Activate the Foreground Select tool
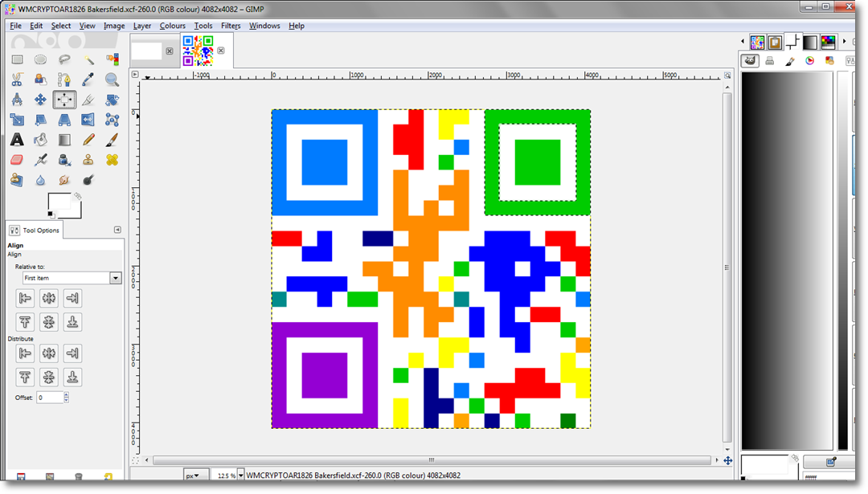The height and width of the screenshot is (494, 868). coord(40,80)
